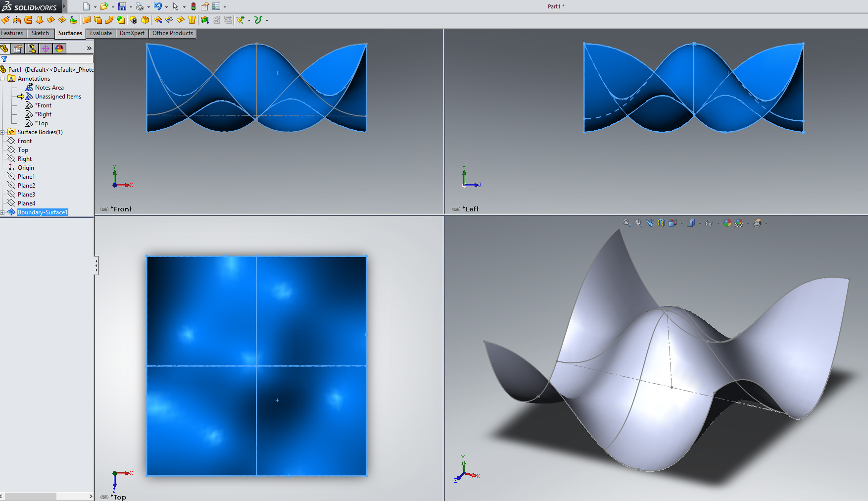Click the Edit Appearance color ball
The image size is (868, 501).
click(x=727, y=223)
